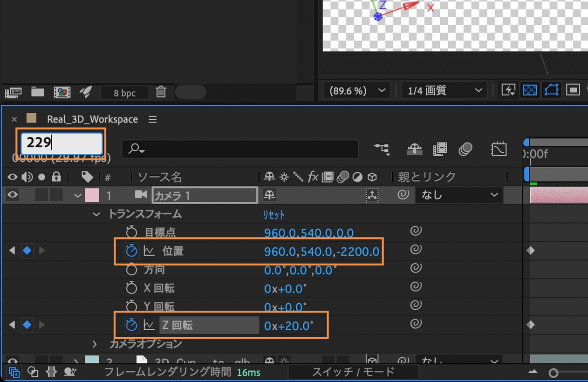Click the timeline layer search field
Screen dimensions: 588x382
tap(240, 149)
